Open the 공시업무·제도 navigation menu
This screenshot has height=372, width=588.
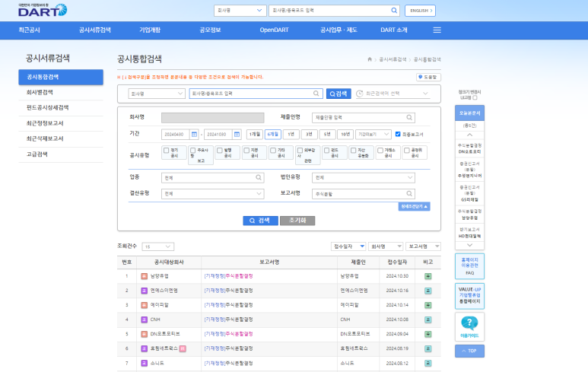click(x=338, y=30)
